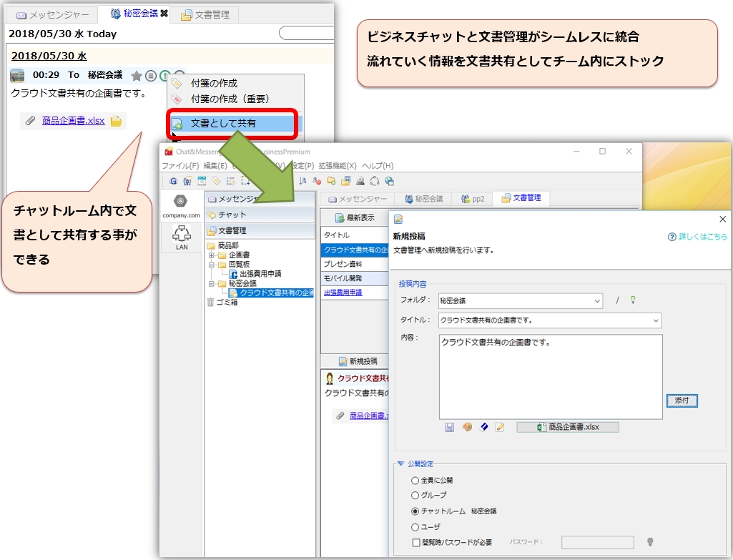Select the 全員に公開 radio button
The image size is (733, 560).
pos(415,480)
